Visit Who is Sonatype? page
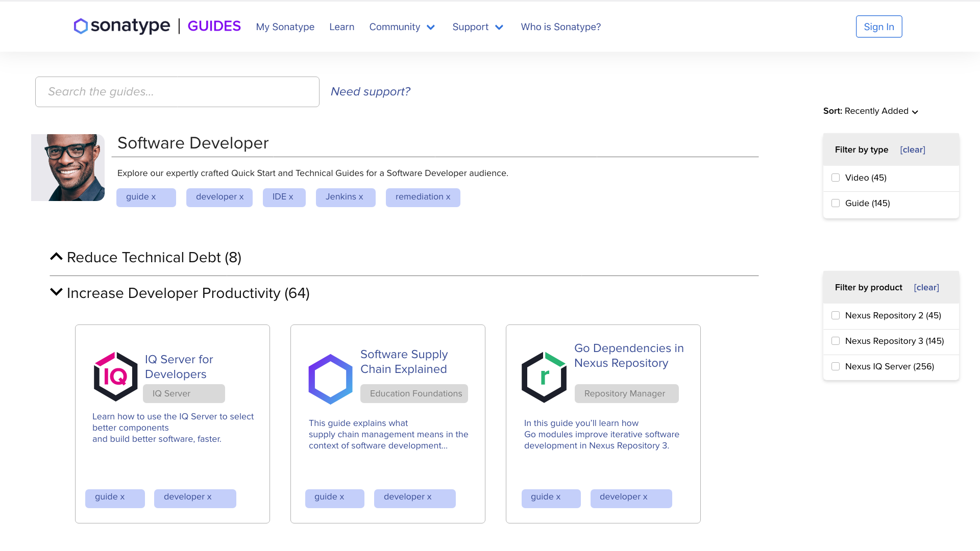The width and height of the screenshot is (980, 551). coord(561,27)
